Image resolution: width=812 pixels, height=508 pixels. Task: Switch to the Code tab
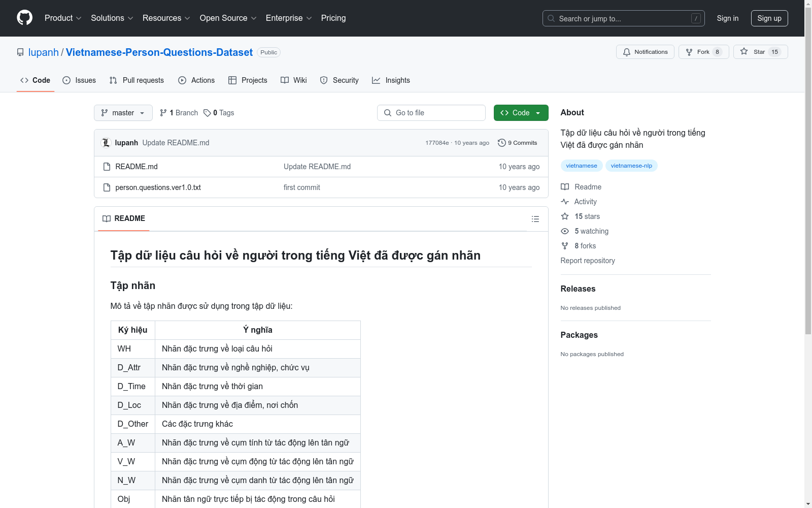[36, 80]
